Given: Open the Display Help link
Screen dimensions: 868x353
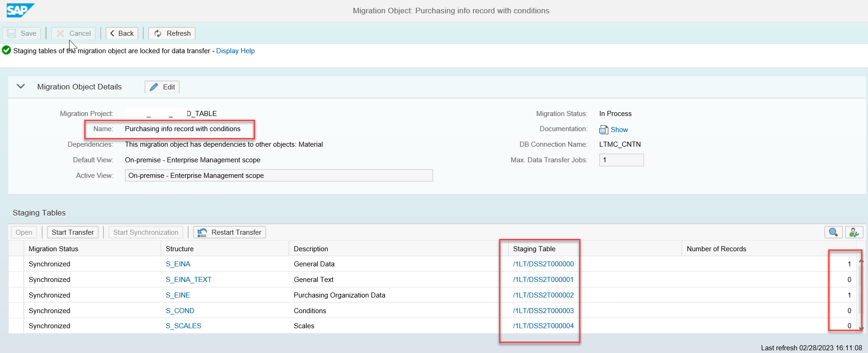Looking at the screenshot, I should click(x=235, y=51).
